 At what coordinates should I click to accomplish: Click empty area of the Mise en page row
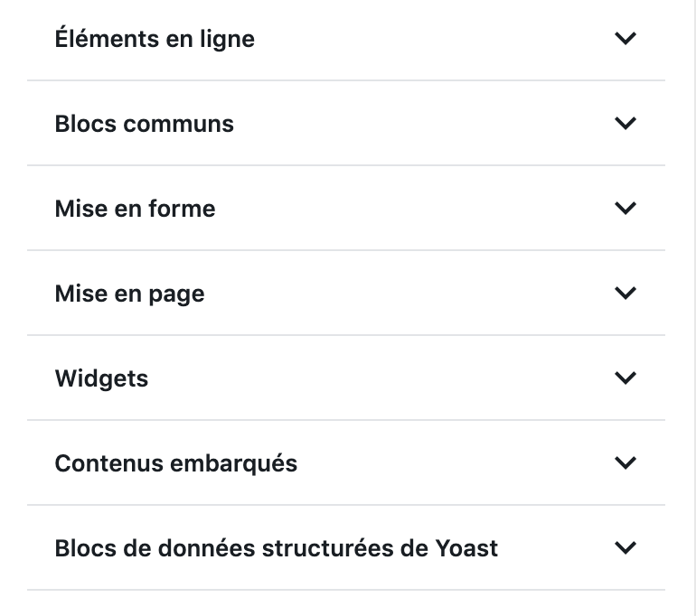pos(407,294)
